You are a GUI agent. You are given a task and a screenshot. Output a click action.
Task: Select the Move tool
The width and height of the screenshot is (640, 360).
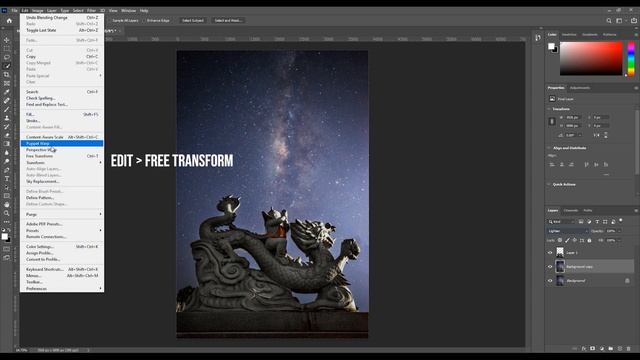coord(7,40)
